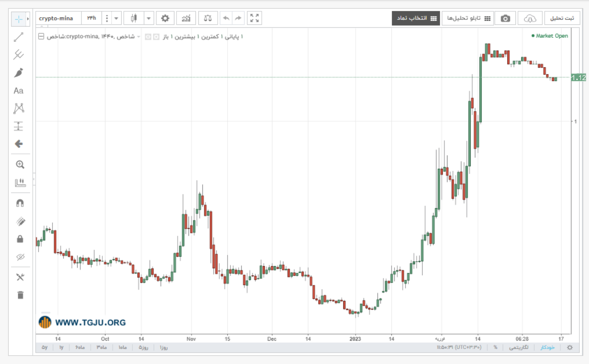Image resolution: width=589 pixels, height=364 pixels.
Task: Open the XABCD pattern tool
Action: click(19, 108)
